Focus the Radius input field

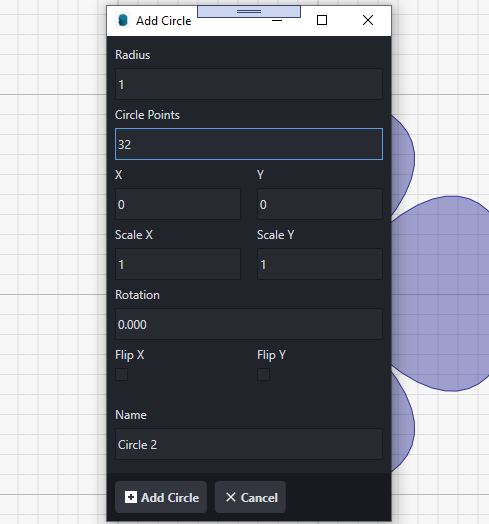[249, 84]
